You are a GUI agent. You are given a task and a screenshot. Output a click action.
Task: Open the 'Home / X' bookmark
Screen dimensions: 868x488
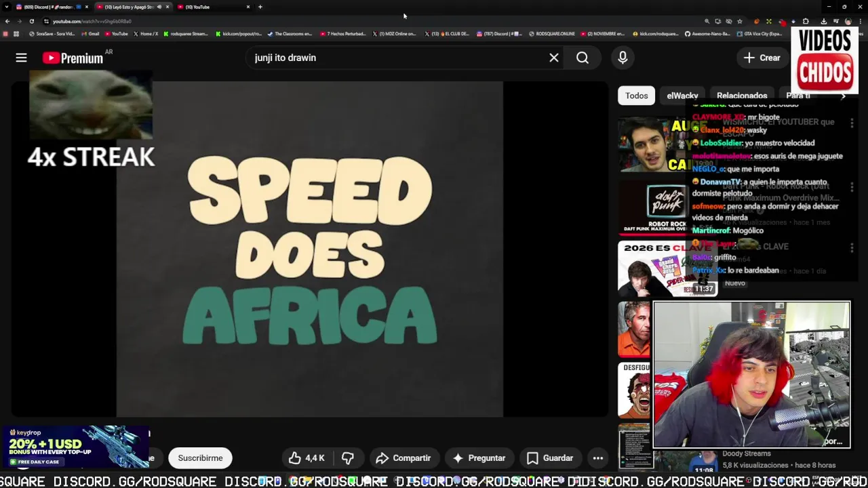point(146,34)
